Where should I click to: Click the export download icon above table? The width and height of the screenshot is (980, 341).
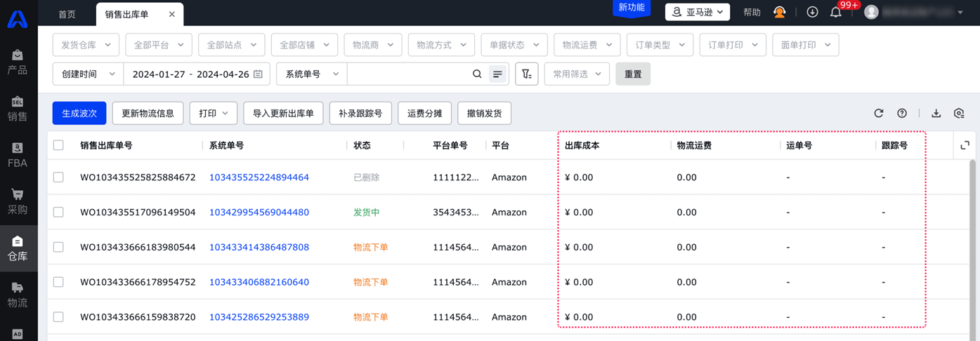coord(936,113)
